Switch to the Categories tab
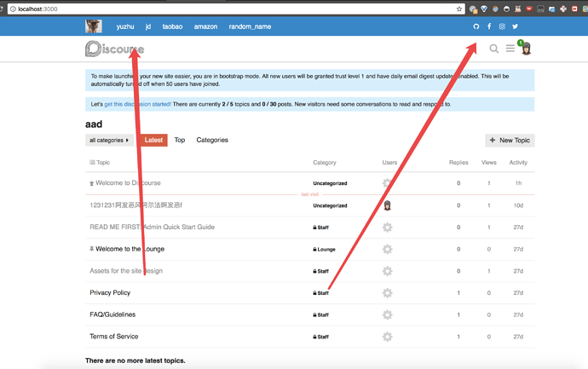588x369 pixels. click(212, 140)
